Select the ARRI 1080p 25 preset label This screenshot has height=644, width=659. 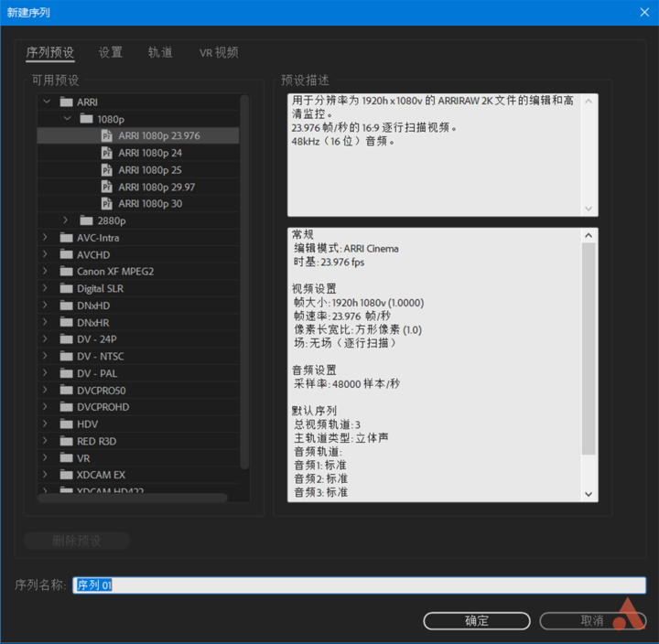click(150, 170)
